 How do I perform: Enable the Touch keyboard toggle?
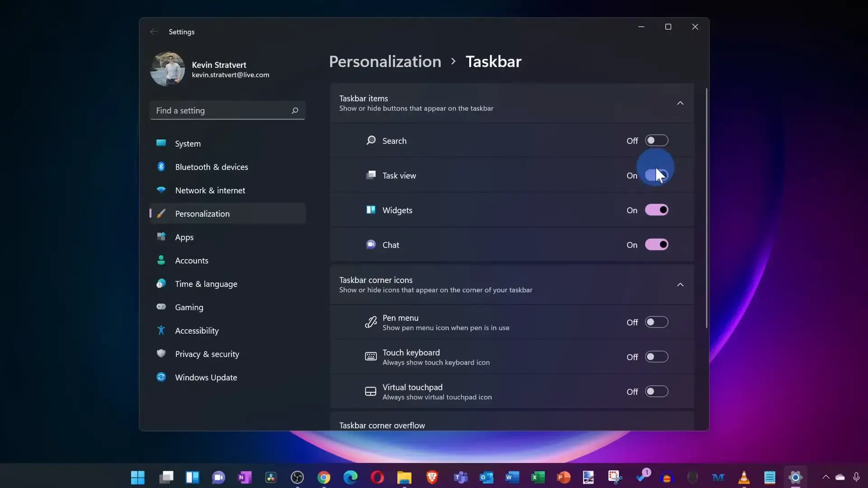(656, 357)
